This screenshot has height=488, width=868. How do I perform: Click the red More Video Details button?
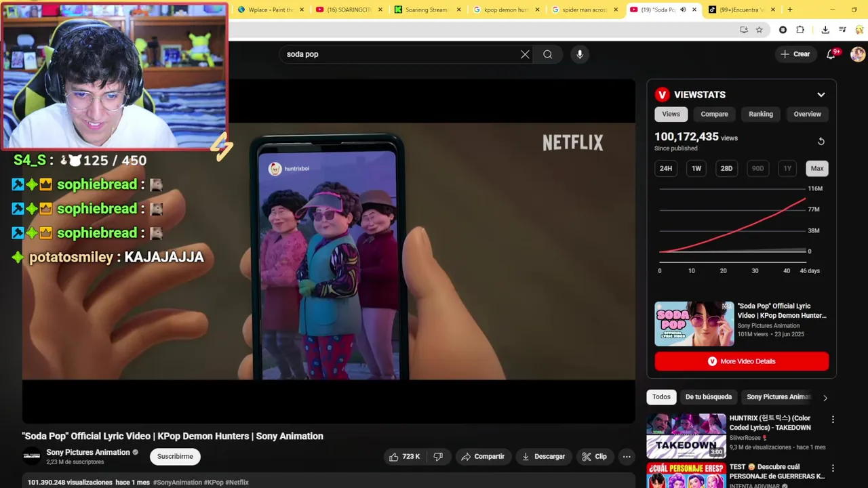[x=741, y=361]
